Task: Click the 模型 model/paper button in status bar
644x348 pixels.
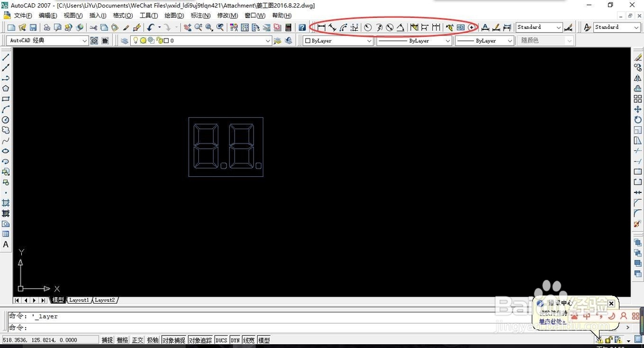Action: (x=264, y=340)
